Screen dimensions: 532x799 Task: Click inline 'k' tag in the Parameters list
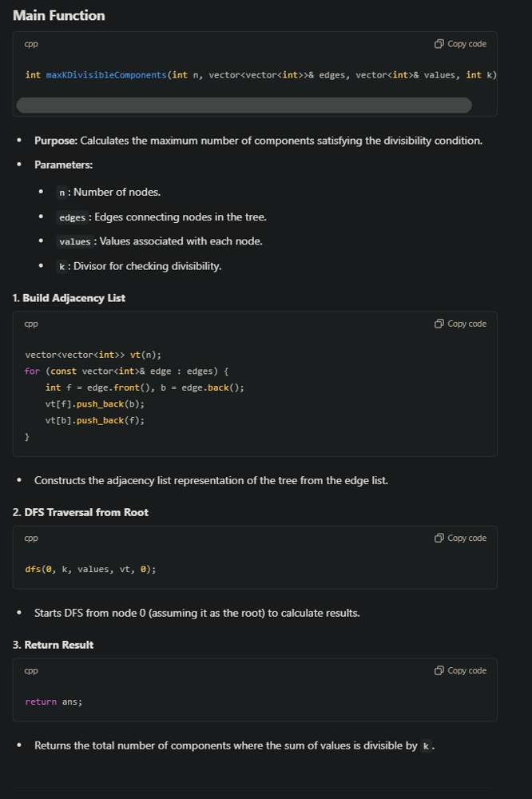pyautogui.click(x=62, y=266)
